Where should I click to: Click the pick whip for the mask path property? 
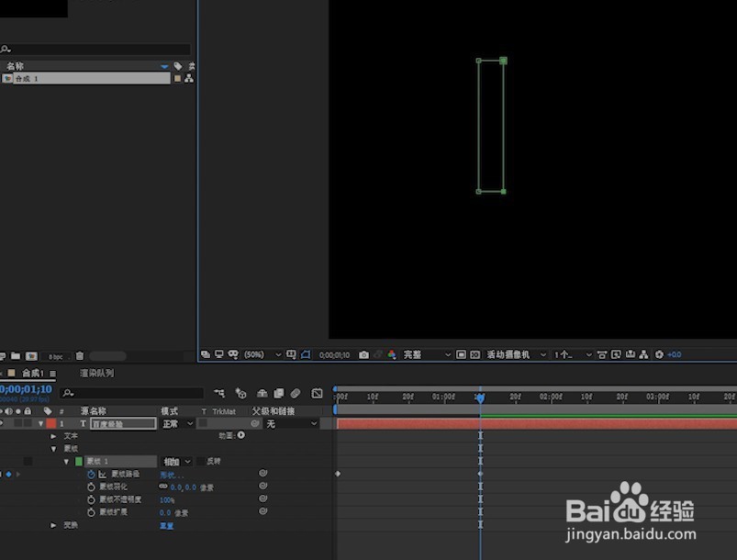click(262, 473)
